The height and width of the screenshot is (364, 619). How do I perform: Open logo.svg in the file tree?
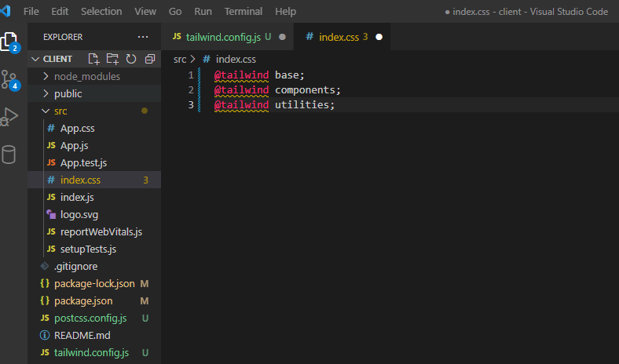pyautogui.click(x=94, y=214)
